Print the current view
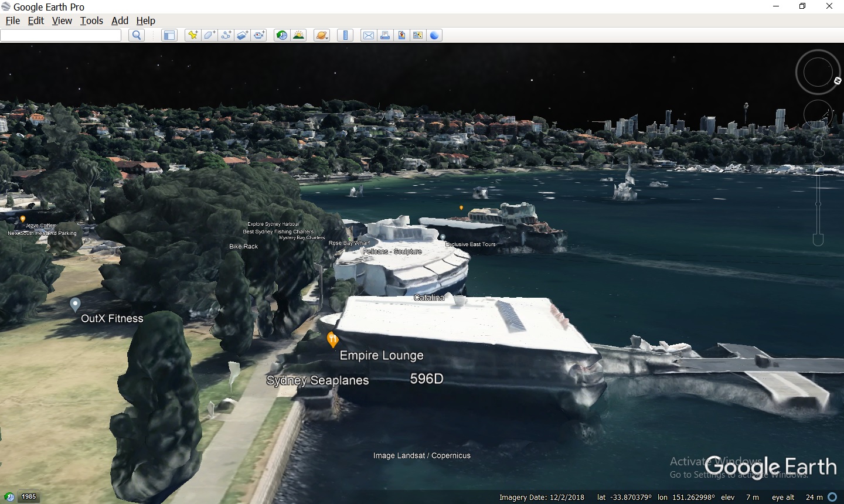The image size is (844, 504). click(385, 35)
